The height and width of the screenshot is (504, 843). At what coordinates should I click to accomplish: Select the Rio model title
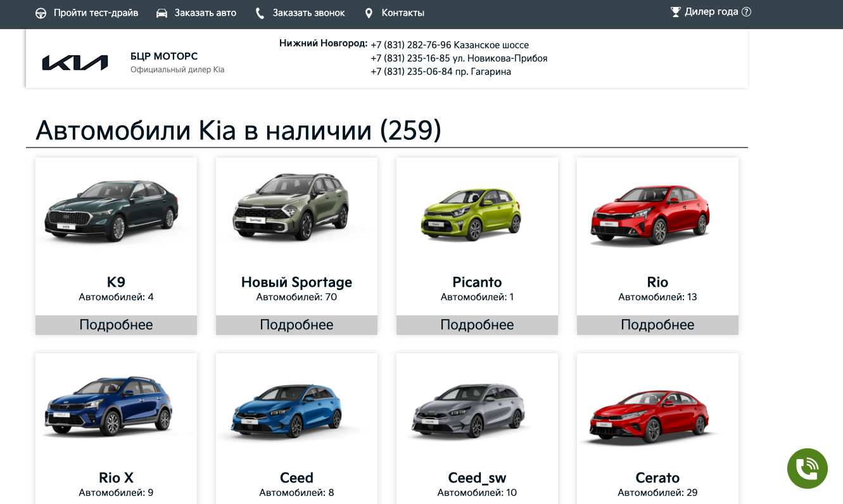click(x=657, y=282)
